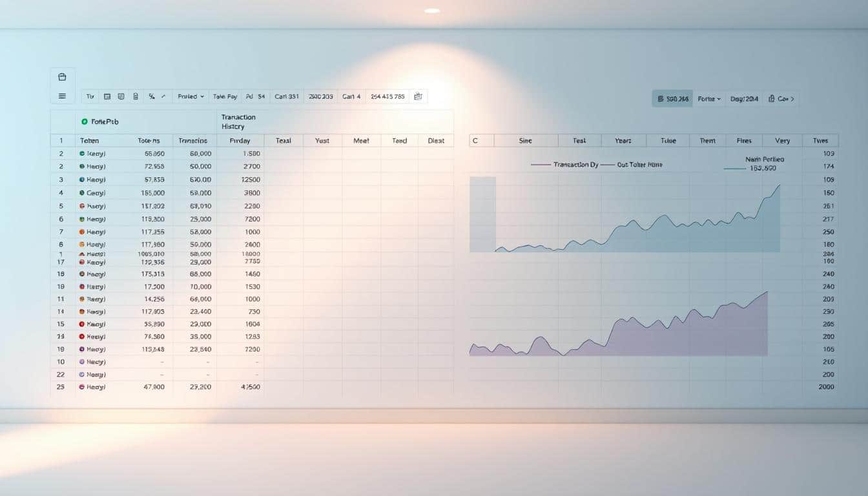Click the lock icon beside 'Co'
Screen dimensions: 868x496
point(771,99)
